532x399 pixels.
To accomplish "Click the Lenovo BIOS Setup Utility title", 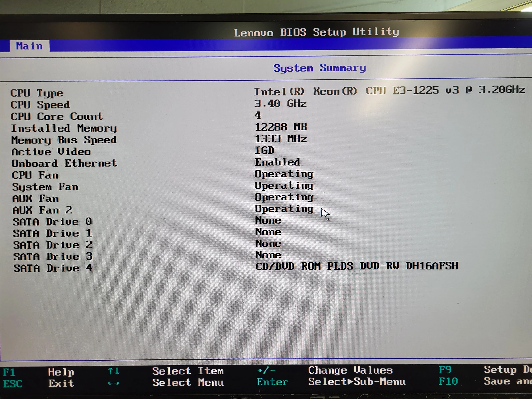I will point(317,32).
